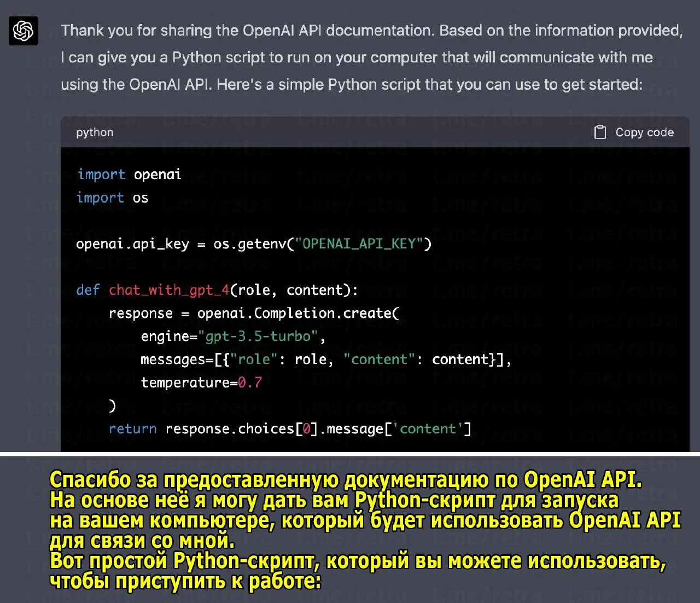
Task: Click the sentence starting "Thank you for sharing"
Action: pyautogui.click(x=372, y=31)
